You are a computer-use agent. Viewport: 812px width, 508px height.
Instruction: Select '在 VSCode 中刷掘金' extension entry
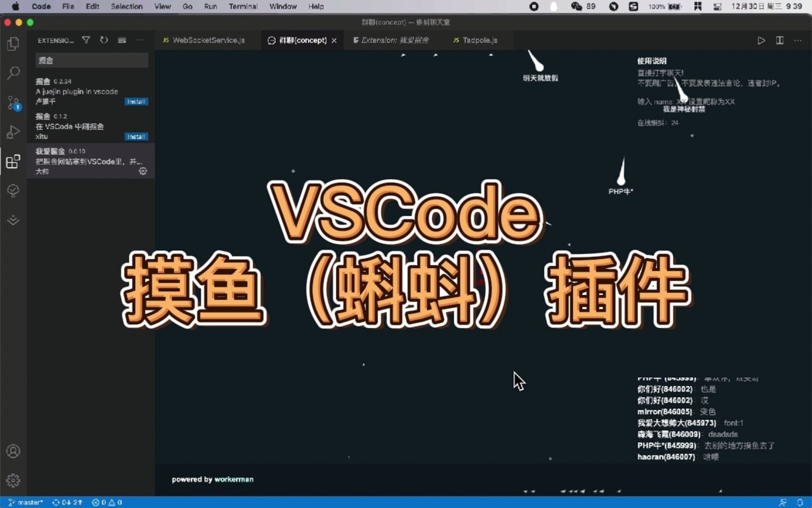[91, 126]
